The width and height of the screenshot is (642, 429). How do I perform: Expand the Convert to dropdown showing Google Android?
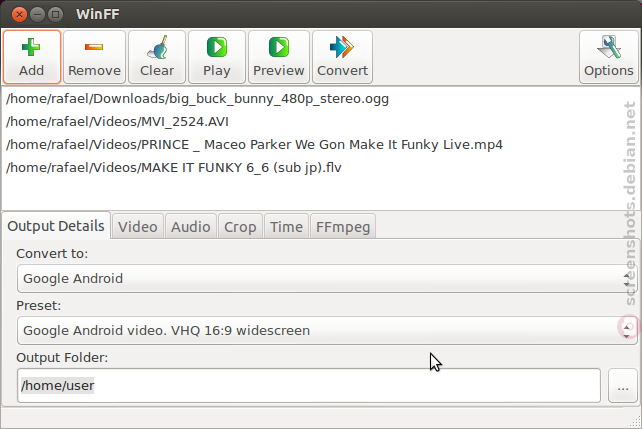pyautogui.click(x=327, y=278)
